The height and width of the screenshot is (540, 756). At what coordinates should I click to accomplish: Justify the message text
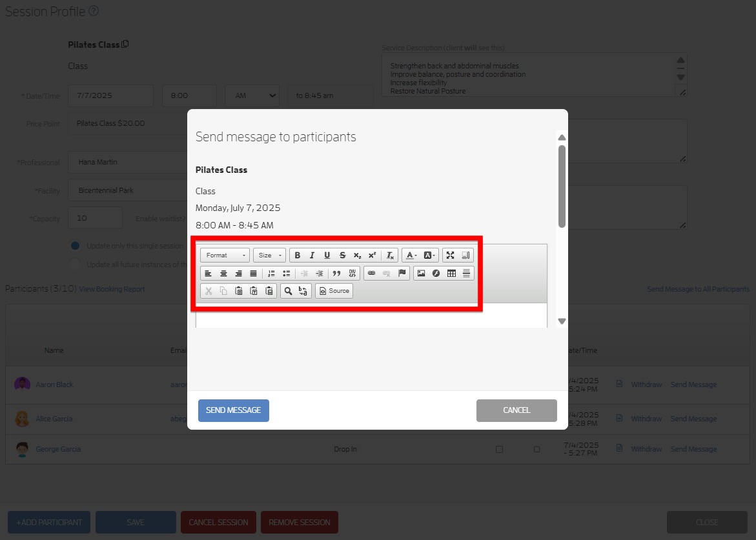[253, 273]
